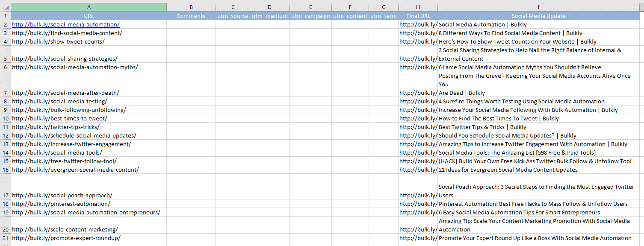Select 'How to Find The Best Times To Tweet' cell
644x246 pixels.
pos(538,118)
